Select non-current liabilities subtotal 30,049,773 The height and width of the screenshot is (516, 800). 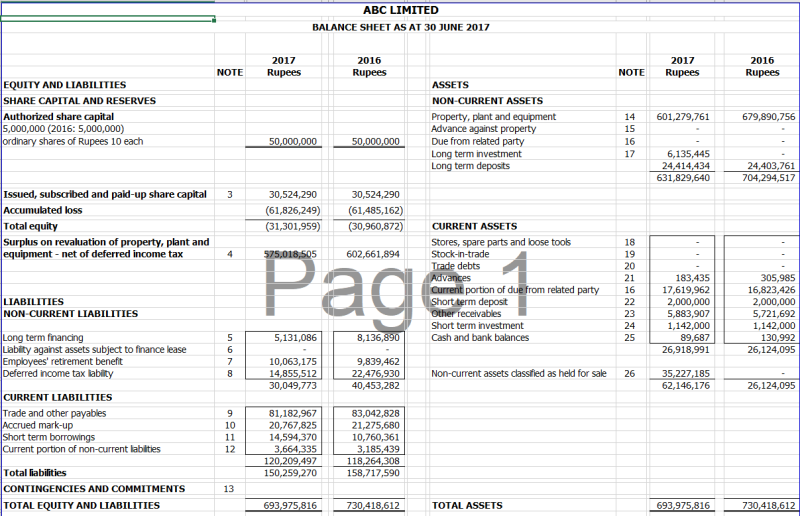point(292,385)
